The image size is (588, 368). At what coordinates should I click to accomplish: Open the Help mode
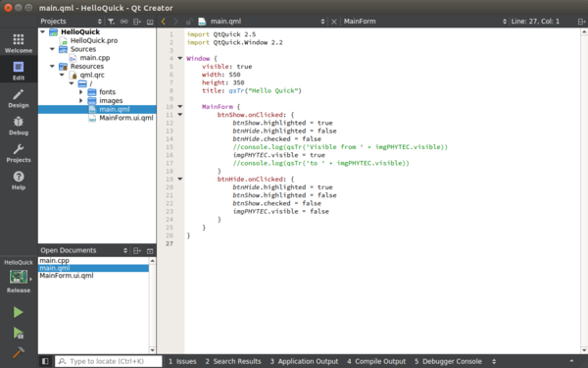click(x=19, y=181)
